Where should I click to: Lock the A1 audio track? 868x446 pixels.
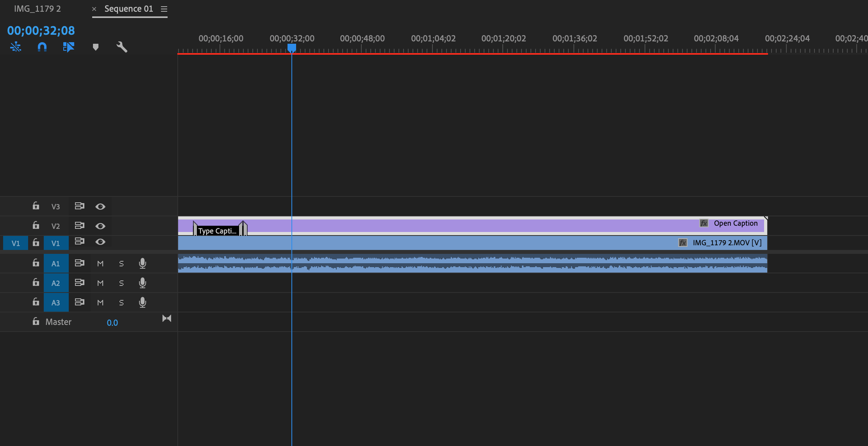(36, 263)
